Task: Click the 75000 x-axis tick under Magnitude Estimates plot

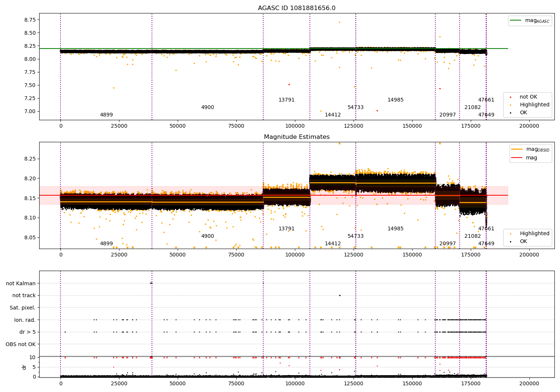Action: click(x=236, y=255)
